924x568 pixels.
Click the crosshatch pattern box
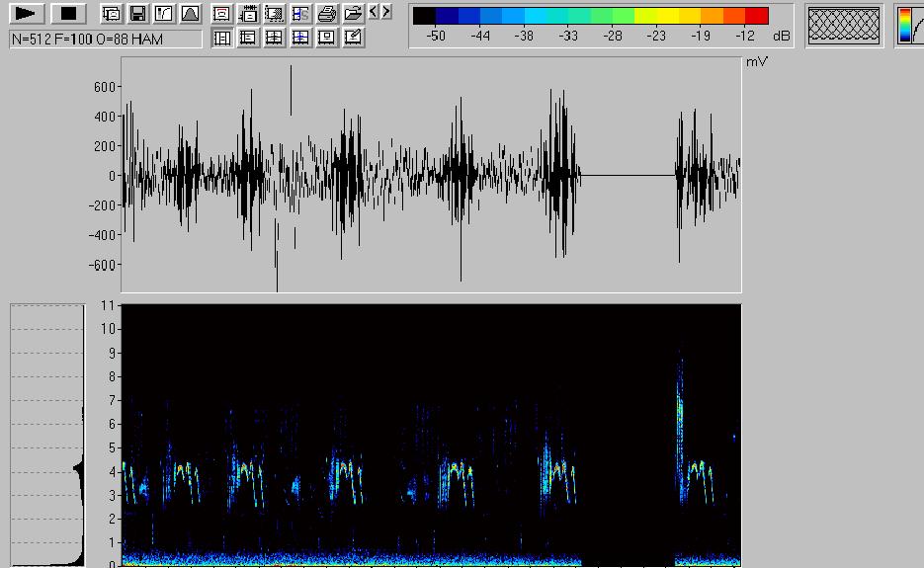[x=843, y=26]
